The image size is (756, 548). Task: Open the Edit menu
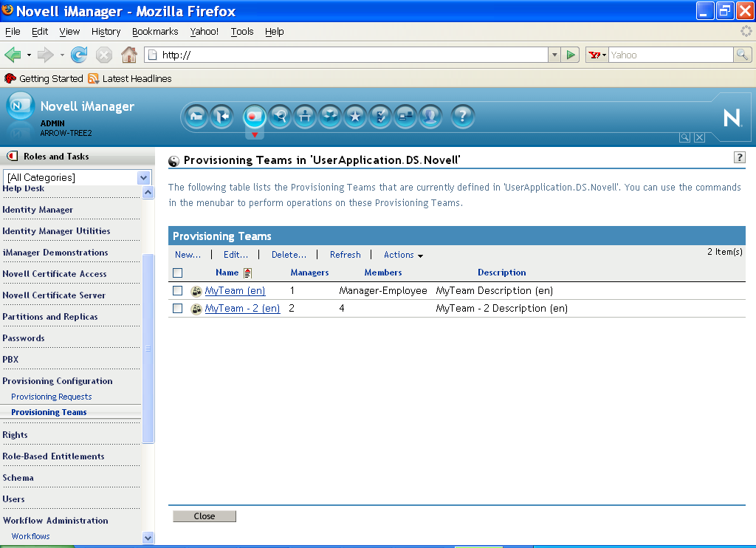coord(40,31)
